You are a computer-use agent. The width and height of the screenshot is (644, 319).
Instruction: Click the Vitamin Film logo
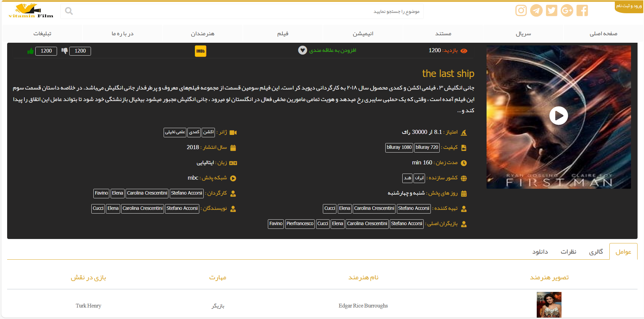tap(31, 11)
